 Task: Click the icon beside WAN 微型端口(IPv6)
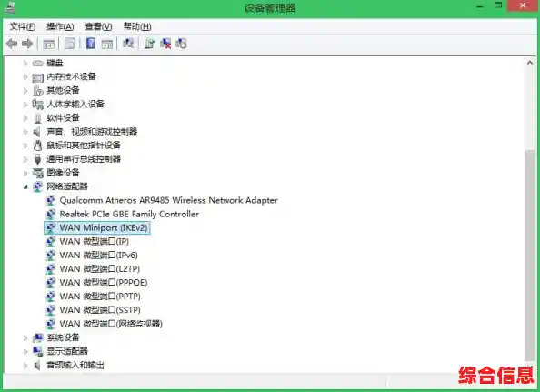coord(51,256)
